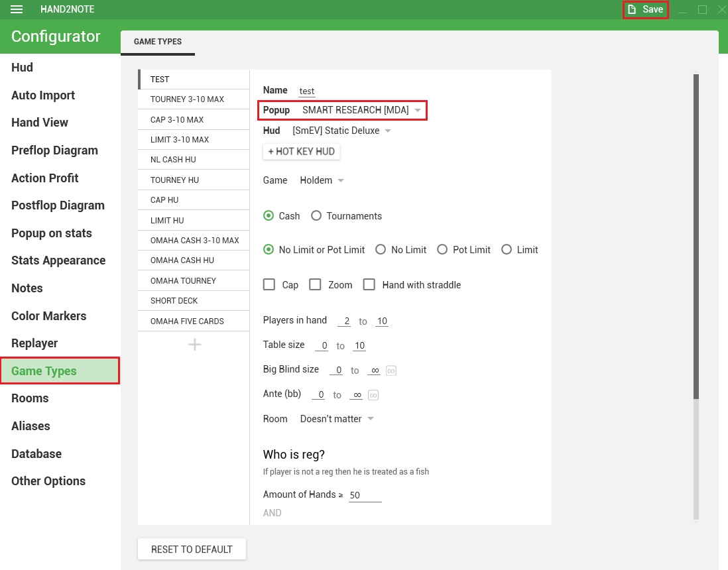Check the Hand with straddle box
Viewport: 728px width, 570px height.
369,285
